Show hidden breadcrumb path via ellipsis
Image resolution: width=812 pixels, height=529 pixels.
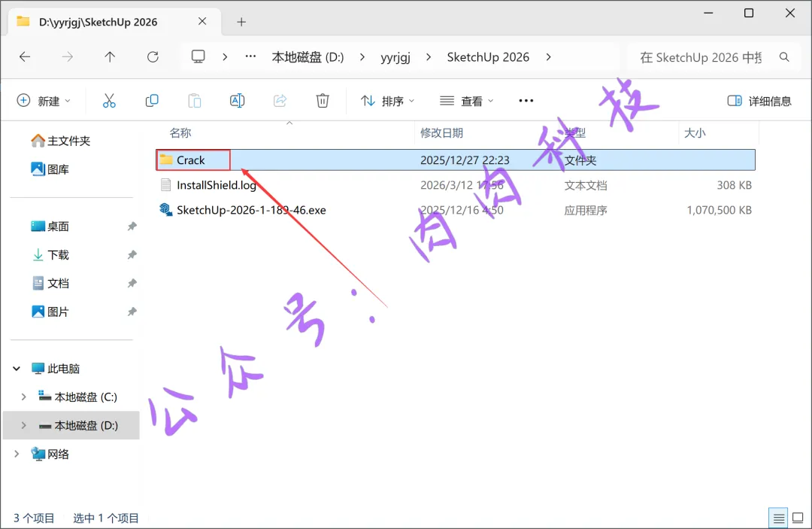point(250,56)
